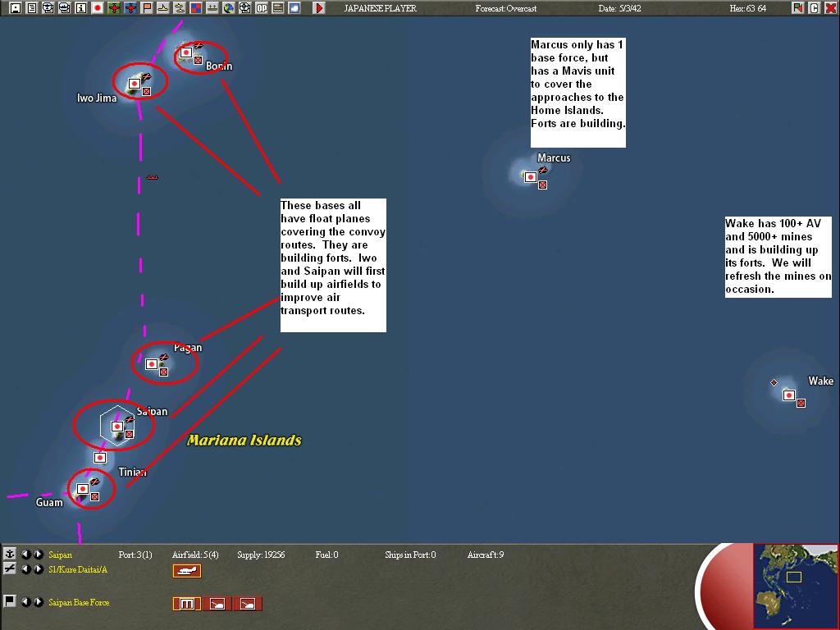Viewport: 840px width, 630px height.
Task: Select the red plane on blue background
Action: (130, 8)
